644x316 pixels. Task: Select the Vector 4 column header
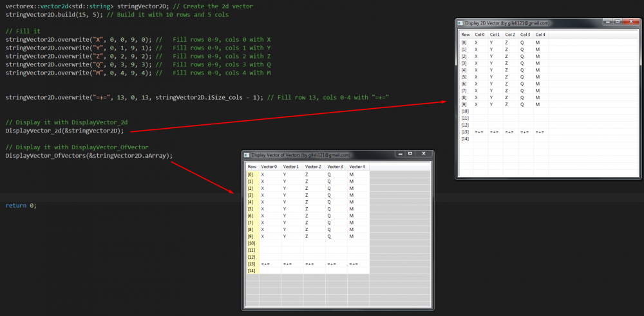pyautogui.click(x=357, y=167)
